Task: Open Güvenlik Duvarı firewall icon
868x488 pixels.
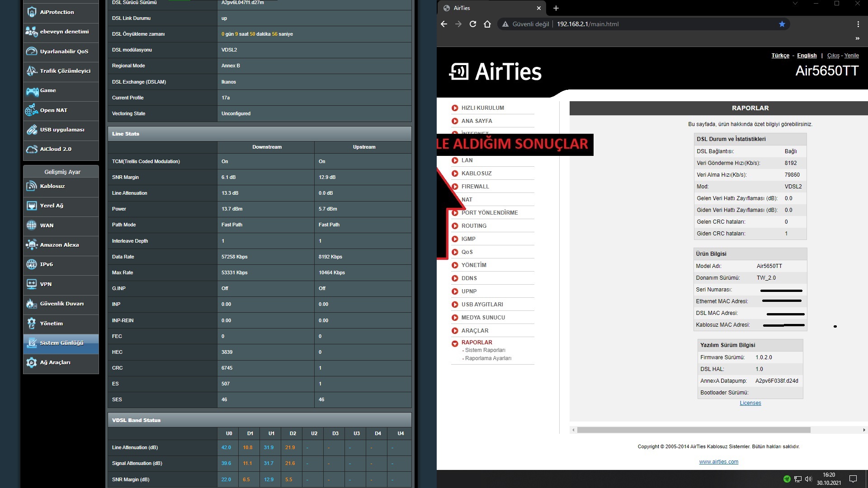Action: 32,304
